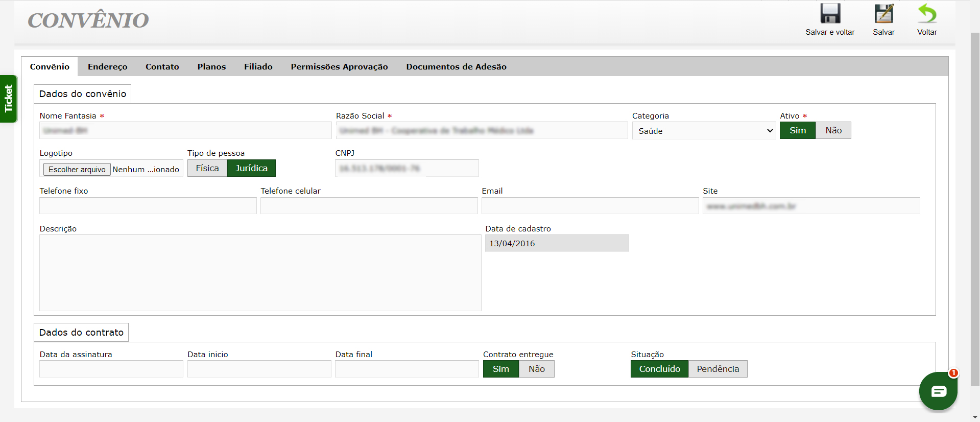Mark Situação as Pendência
This screenshot has height=422, width=980.
coord(718,369)
